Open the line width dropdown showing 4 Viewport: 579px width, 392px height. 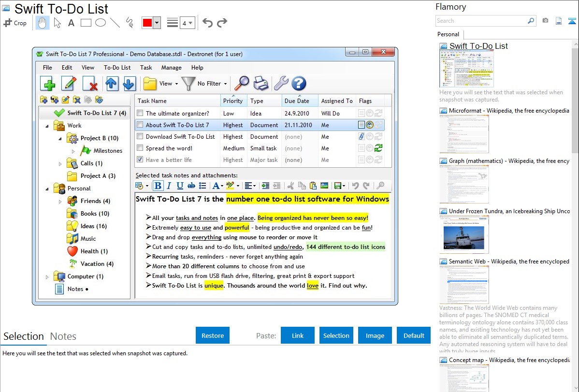187,23
